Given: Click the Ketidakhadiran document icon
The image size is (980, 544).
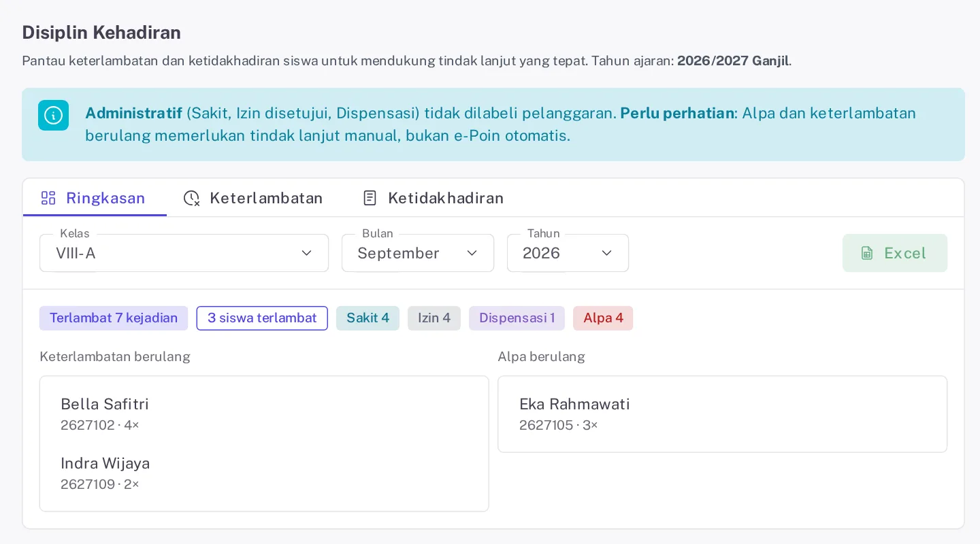Looking at the screenshot, I should tap(370, 198).
